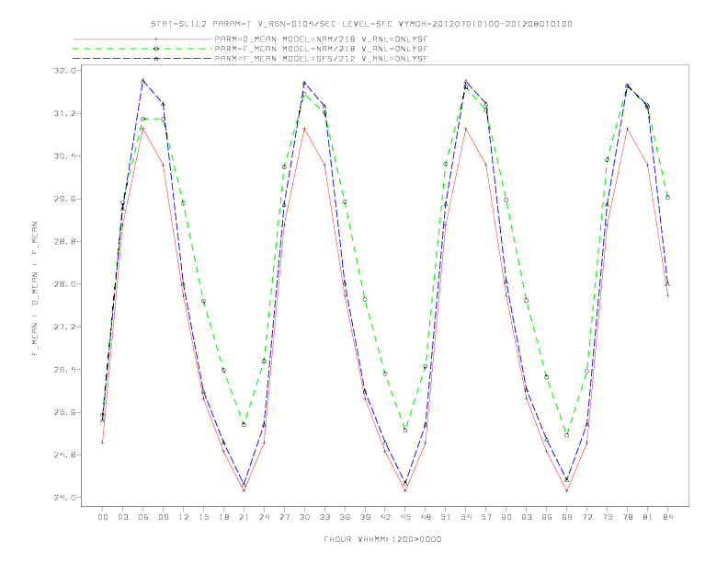
Task: Click the x-axis tick label 48
Action: click(426, 517)
